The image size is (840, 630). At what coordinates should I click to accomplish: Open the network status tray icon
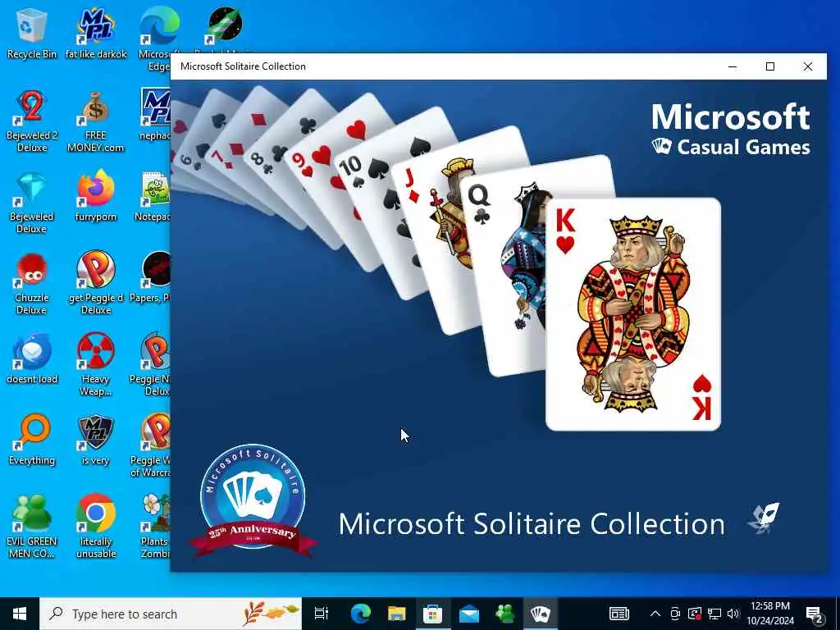pos(714,614)
